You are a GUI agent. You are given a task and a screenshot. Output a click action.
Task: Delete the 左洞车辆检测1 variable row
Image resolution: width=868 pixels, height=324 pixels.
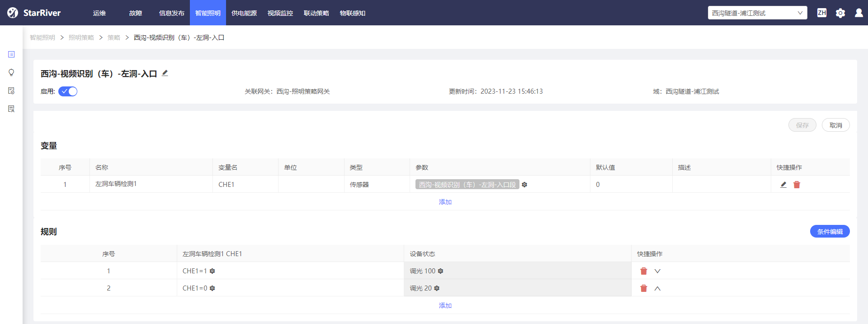tap(797, 185)
